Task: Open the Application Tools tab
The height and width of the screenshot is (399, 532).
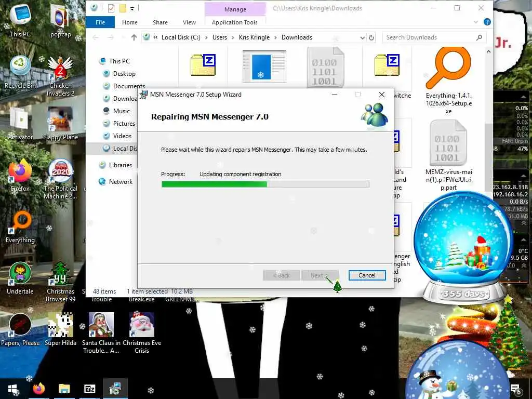Action: click(235, 22)
